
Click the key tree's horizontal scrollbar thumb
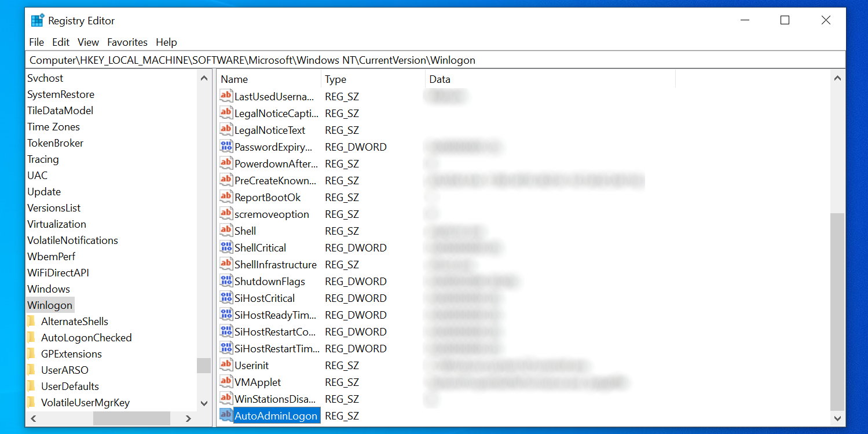[131, 418]
